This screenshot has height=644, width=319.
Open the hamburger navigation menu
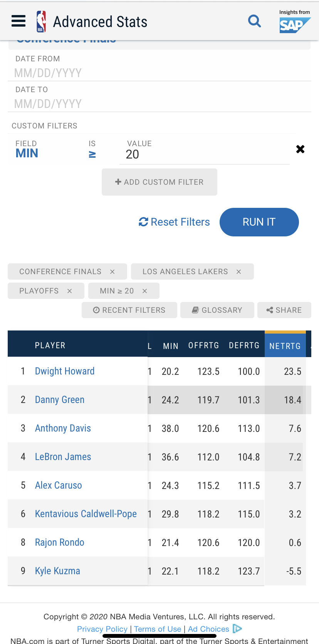pos(18,21)
